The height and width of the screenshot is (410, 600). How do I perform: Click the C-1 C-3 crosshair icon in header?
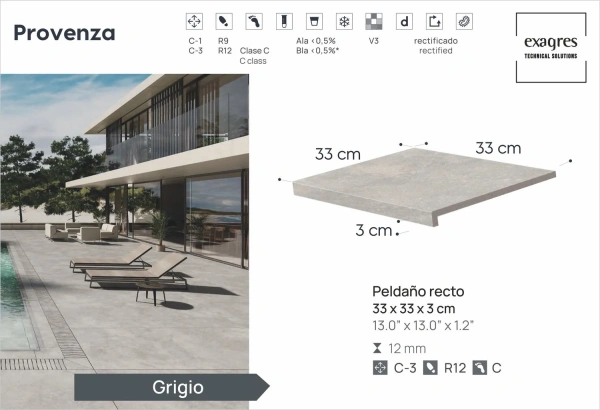click(196, 21)
